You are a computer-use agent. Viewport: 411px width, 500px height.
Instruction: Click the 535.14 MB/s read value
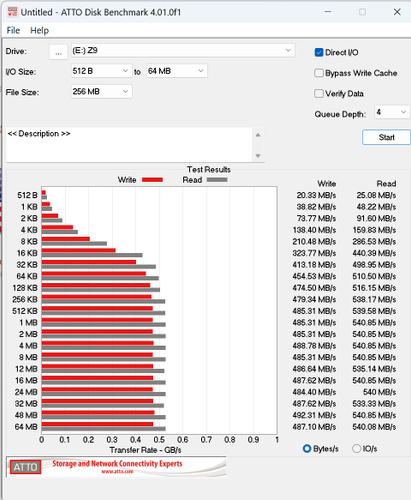(x=374, y=369)
